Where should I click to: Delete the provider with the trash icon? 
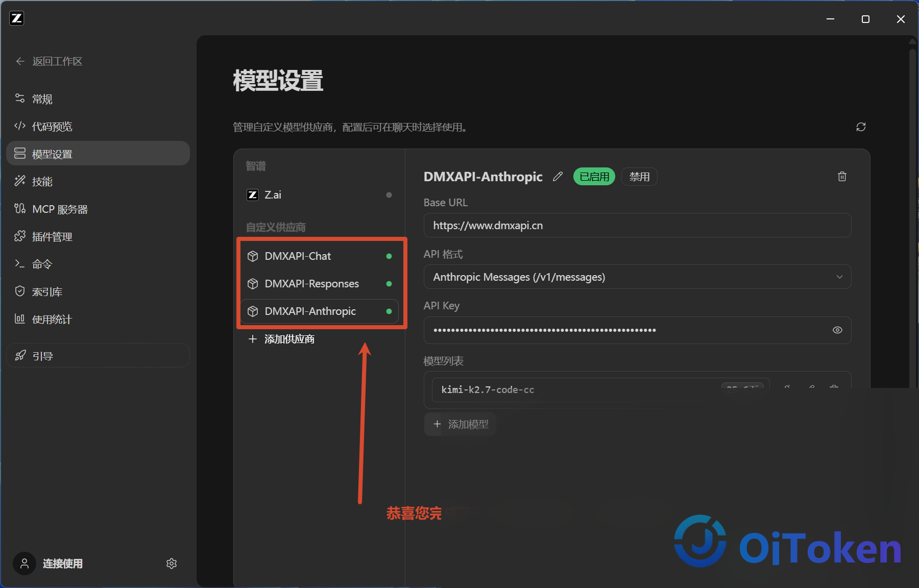click(842, 177)
